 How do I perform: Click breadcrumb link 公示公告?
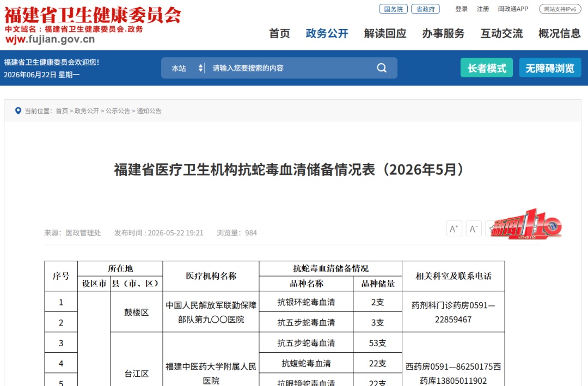tap(118, 111)
